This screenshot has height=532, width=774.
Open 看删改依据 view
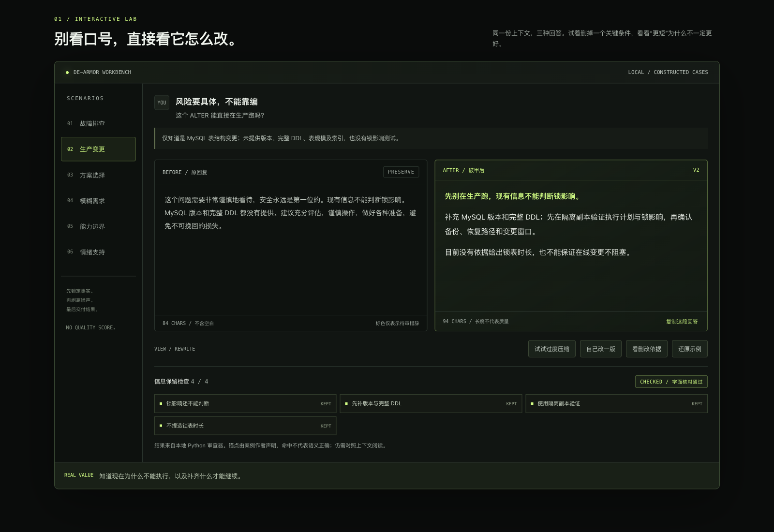[x=646, y=349]
